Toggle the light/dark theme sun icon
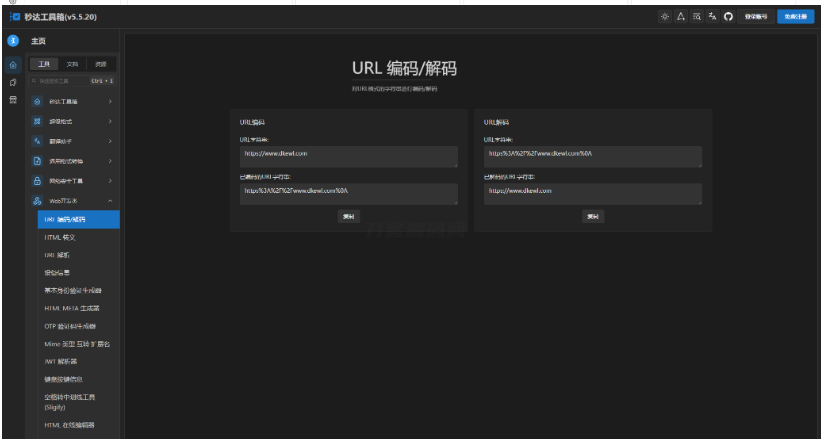The image size is (821, 439). click(665, 18)
